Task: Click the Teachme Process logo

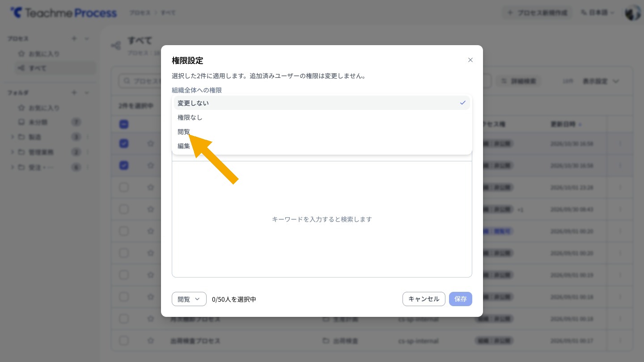Action: tap(63, 13)
